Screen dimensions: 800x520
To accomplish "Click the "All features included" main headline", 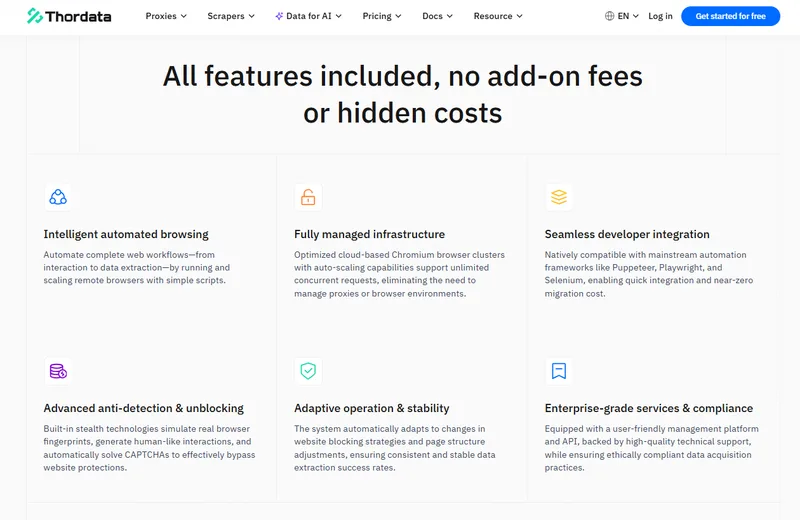I will (403, 94).
